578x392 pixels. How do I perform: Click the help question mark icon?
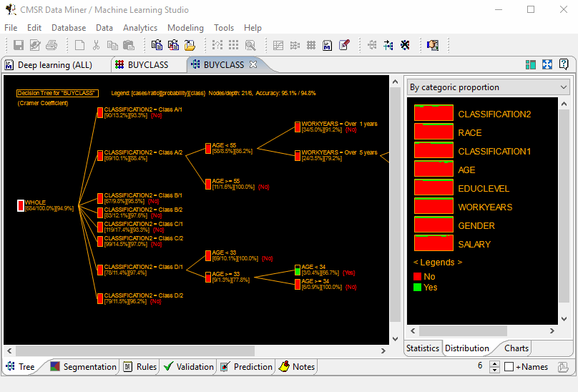tap(564, 64)
